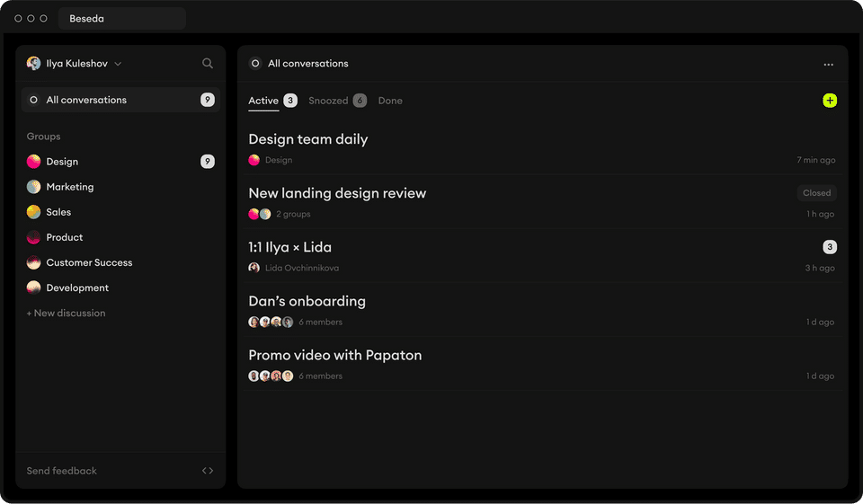Open the Design group
The height and width of the screenshot is (504, 863).
[120, 161]
